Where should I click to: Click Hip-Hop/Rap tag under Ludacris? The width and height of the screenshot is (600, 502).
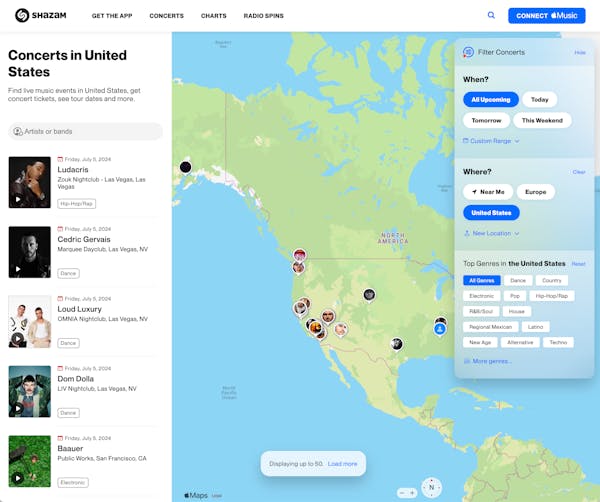(77, 204)
